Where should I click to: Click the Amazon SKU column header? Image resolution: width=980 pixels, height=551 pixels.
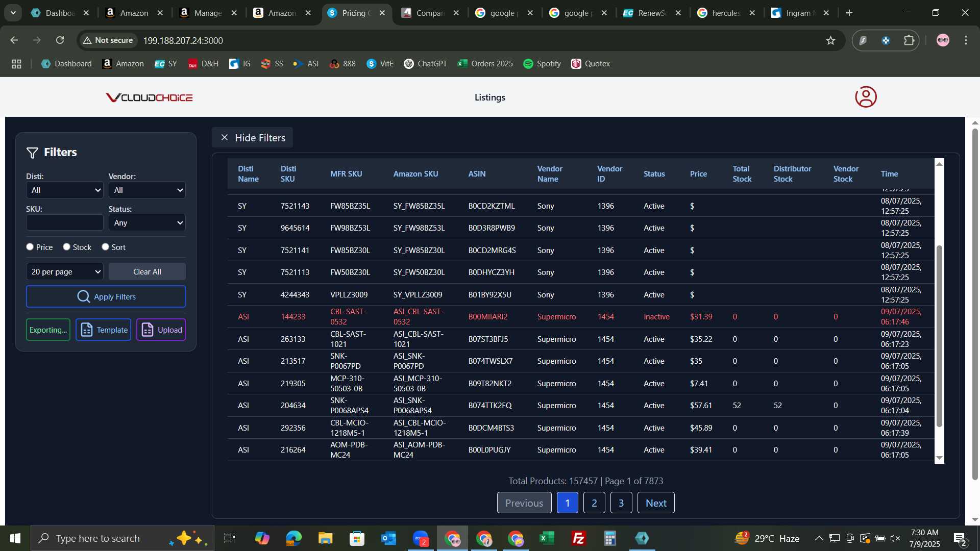coord(415,174)
